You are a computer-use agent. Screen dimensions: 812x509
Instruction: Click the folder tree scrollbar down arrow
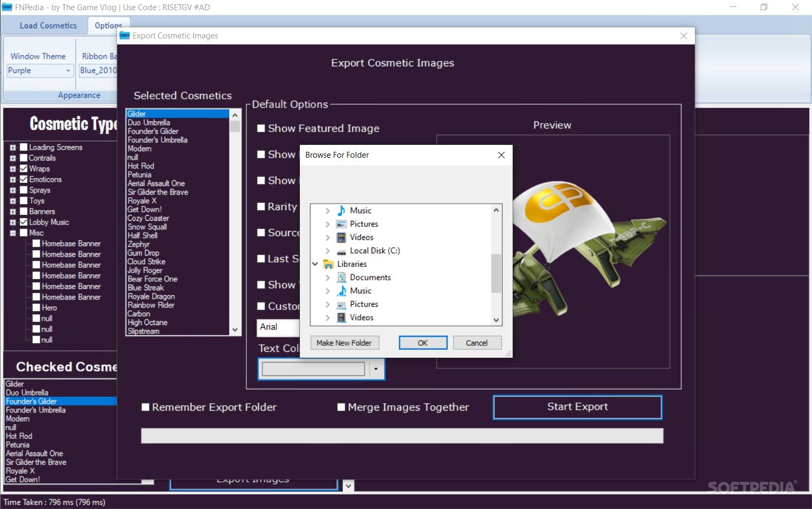coord(496,320)
